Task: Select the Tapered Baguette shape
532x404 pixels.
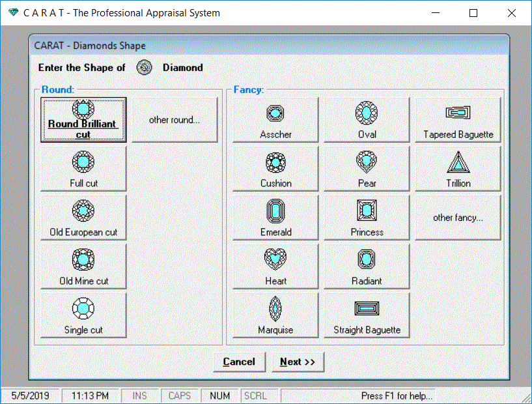Action: (458, 120)
